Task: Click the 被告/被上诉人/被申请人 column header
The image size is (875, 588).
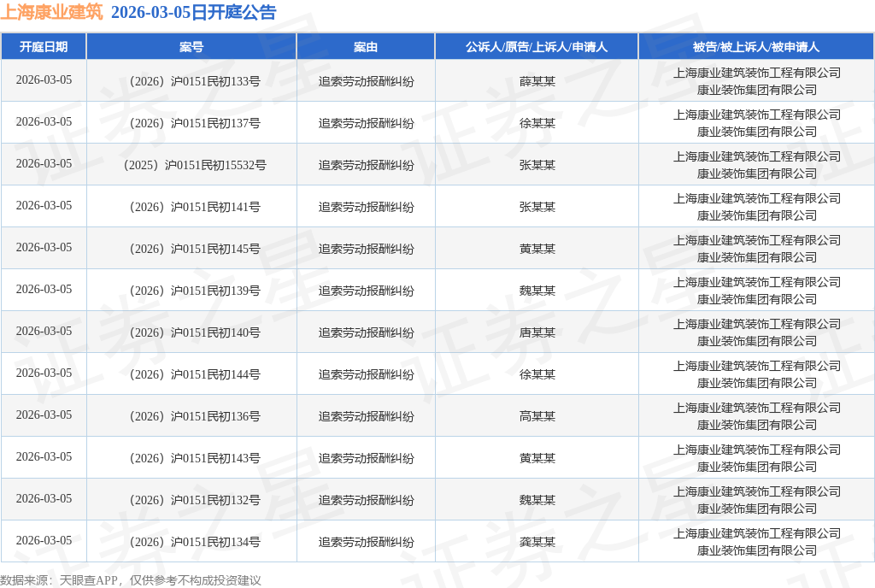Action: point(756,47)
